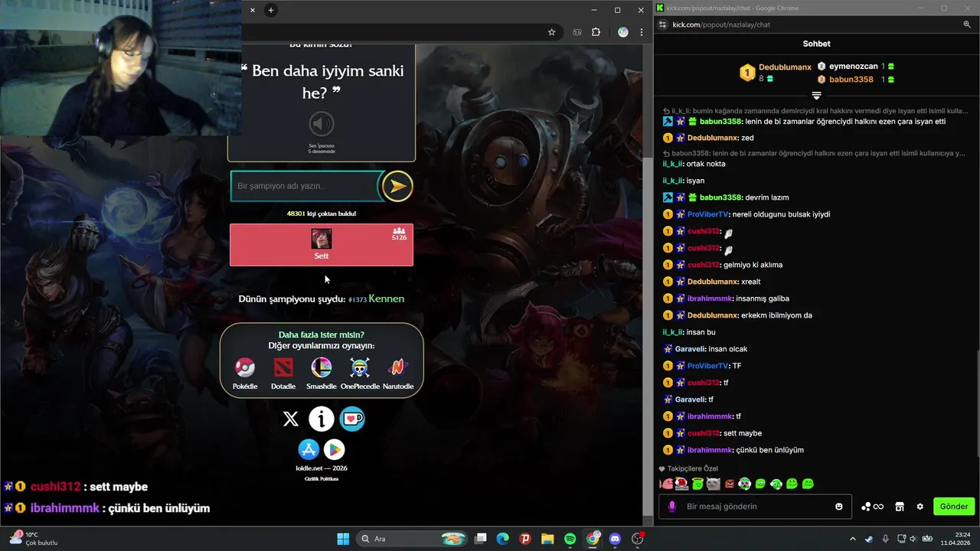Click the champion name input field

pyautogui.click(x=305, y=186)
